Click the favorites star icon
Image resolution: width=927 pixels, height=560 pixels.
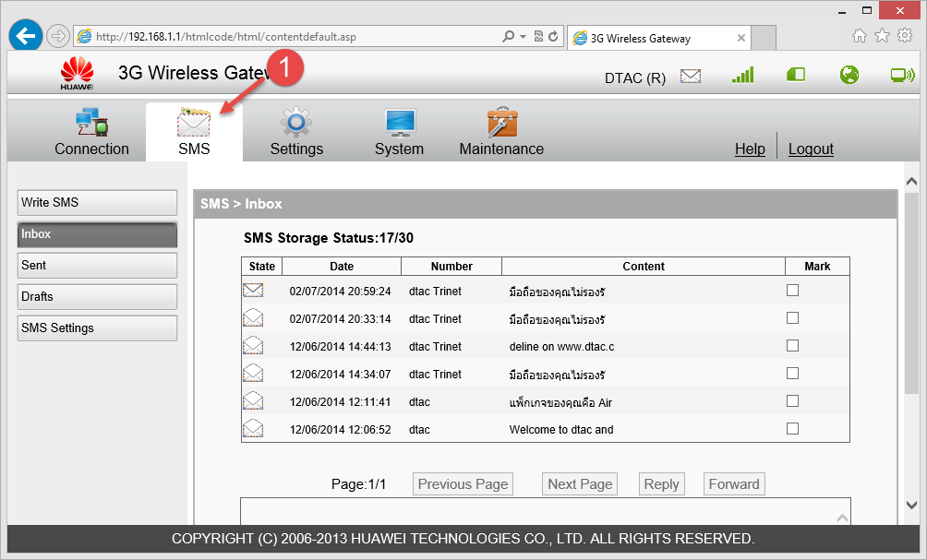click(882, 35)
